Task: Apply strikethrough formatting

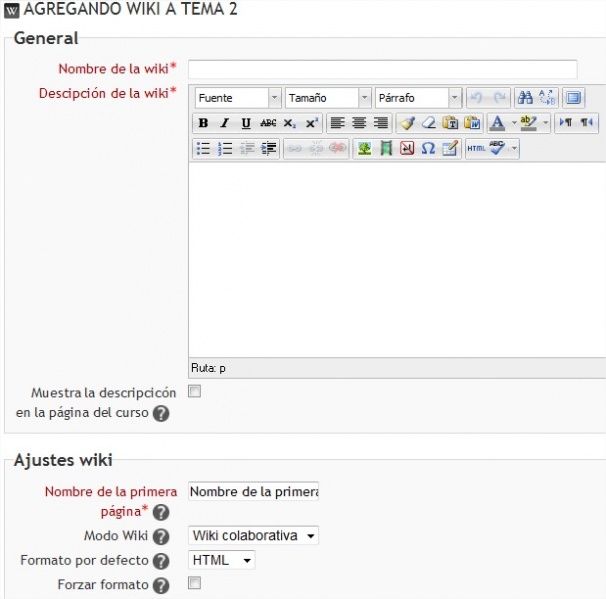Action: pos(268,123)
